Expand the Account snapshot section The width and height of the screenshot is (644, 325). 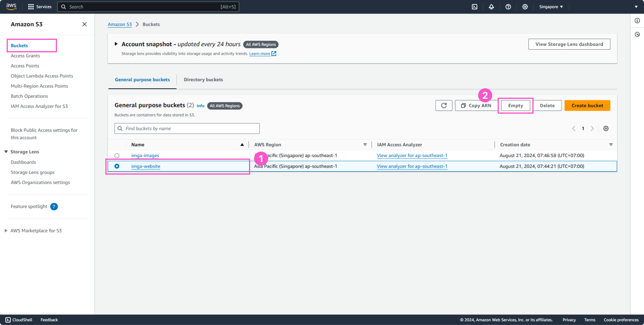[116, 44]
